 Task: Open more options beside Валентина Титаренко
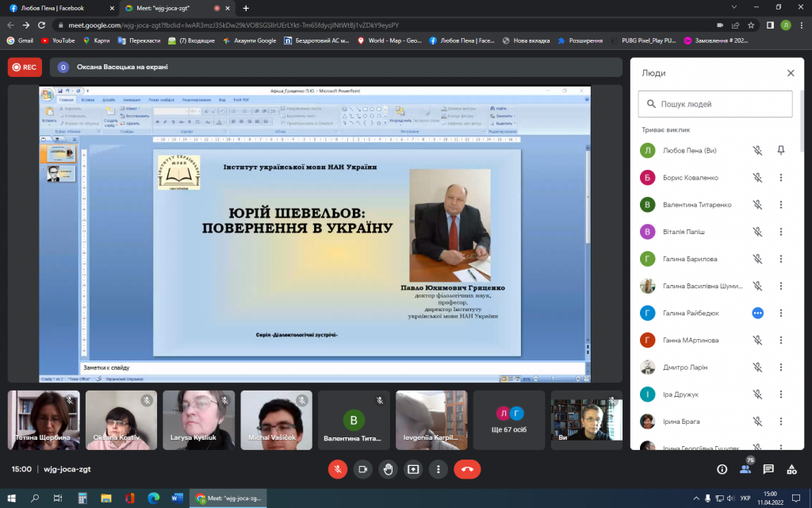pyautogui.click(x=781, y=205)
